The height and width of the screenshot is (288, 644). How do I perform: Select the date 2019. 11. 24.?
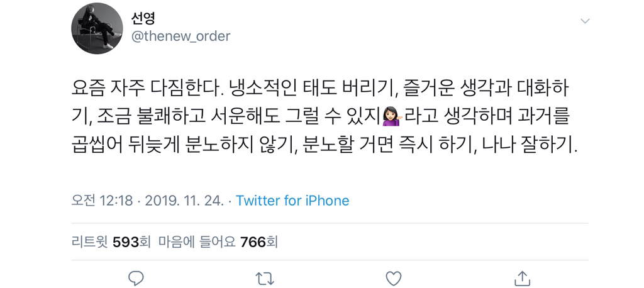click(x=184, y=201)
